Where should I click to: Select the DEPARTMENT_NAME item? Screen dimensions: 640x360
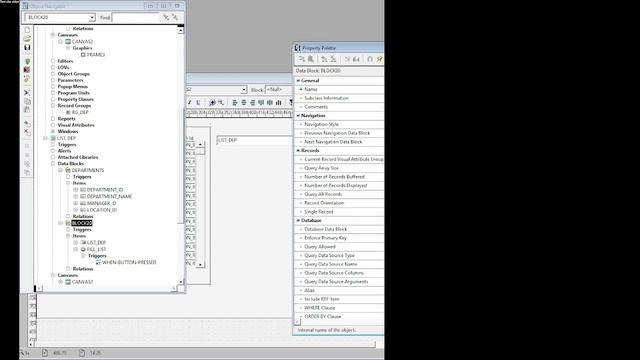click(x=109, y=197)
